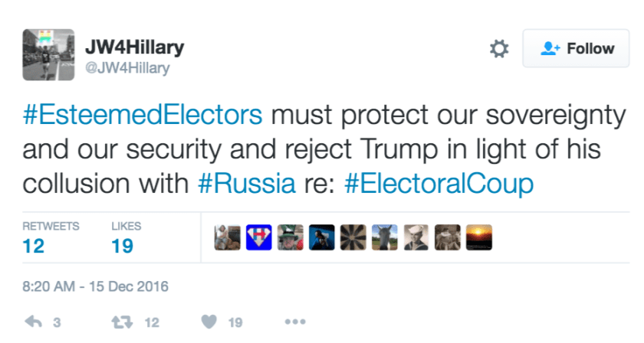Open the 8:20 AM - 15 Dec 2016 timestamp
644x343 pixels.
(95, 287)
